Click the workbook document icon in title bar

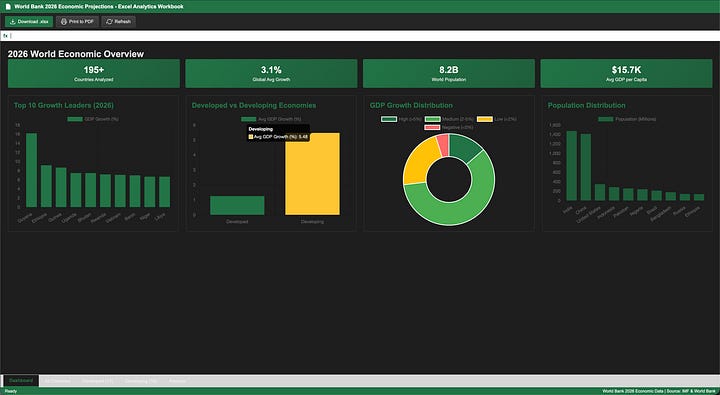tap(8, 6)
